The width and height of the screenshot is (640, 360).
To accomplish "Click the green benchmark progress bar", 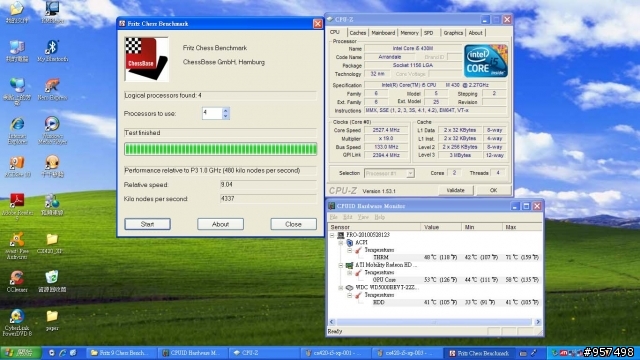I will tap(220, 149).
